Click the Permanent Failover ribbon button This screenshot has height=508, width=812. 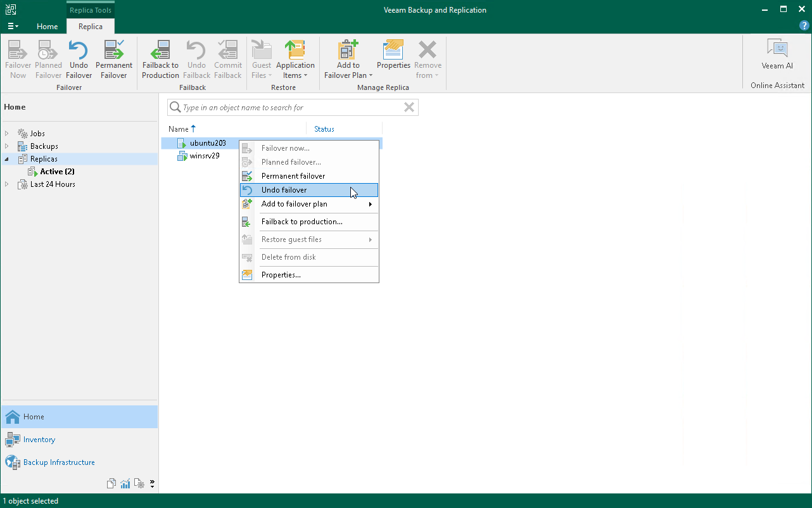[114, 60]
